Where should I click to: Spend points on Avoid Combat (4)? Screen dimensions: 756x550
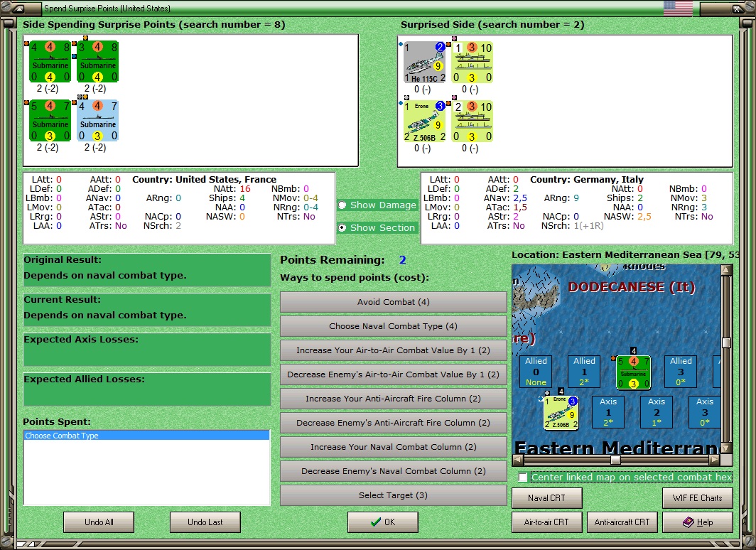tap(394, 302)
